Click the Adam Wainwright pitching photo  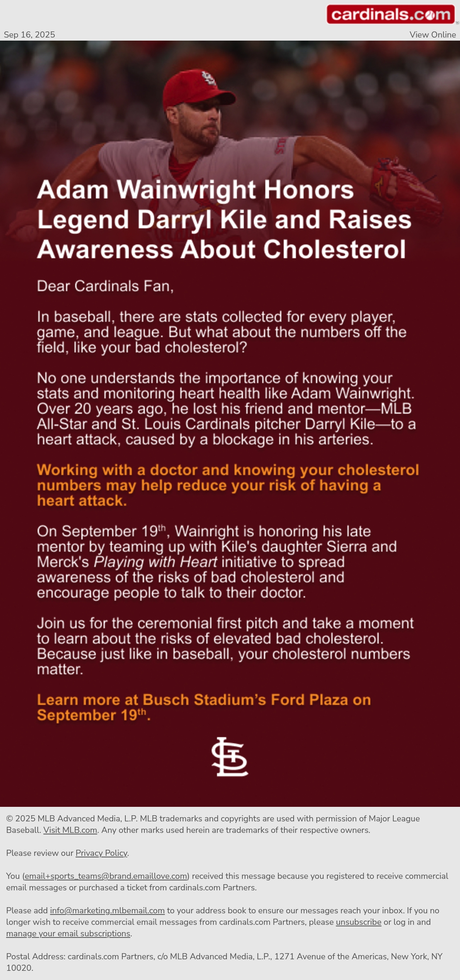point(230,153)
